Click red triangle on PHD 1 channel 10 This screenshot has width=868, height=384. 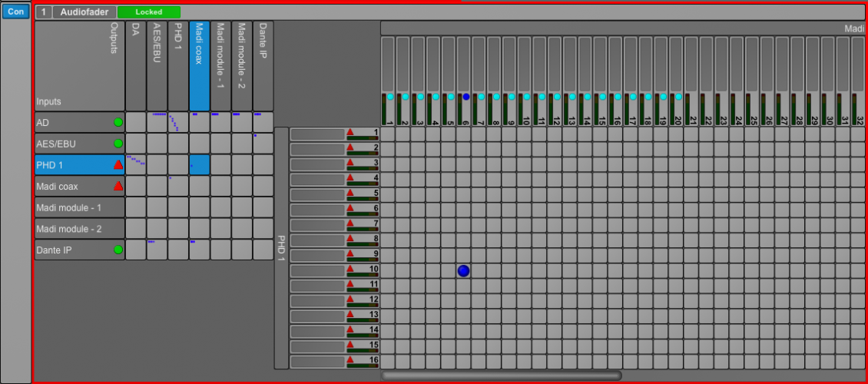(350, 268)
